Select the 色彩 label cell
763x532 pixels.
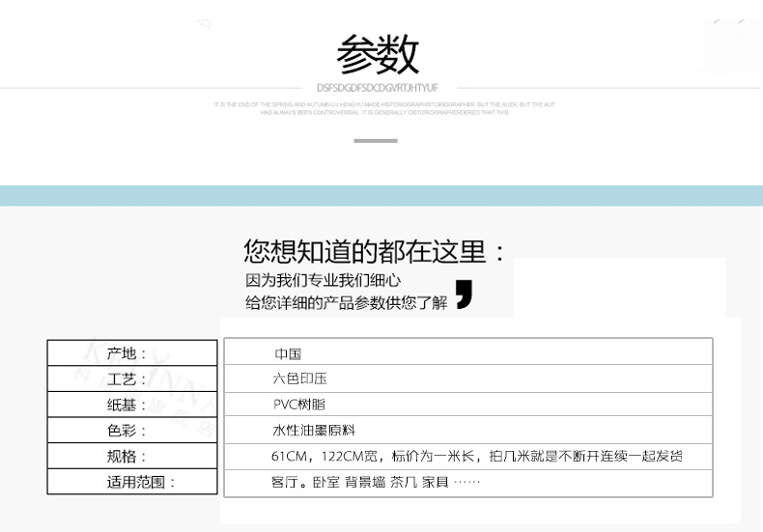132,431
